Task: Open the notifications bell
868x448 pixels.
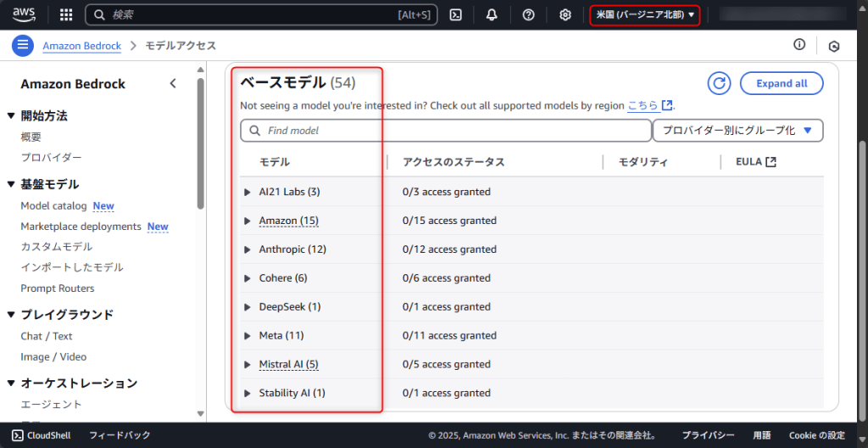Action: [492, 15]
